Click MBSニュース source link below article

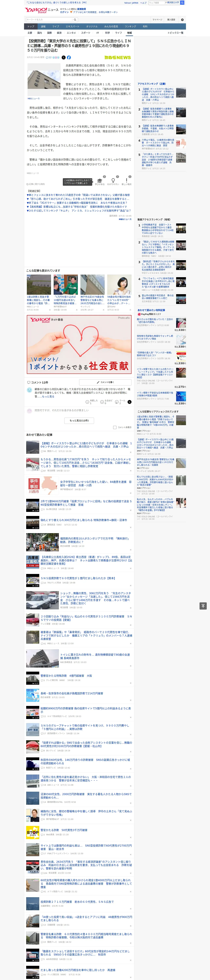pos(125,219)
